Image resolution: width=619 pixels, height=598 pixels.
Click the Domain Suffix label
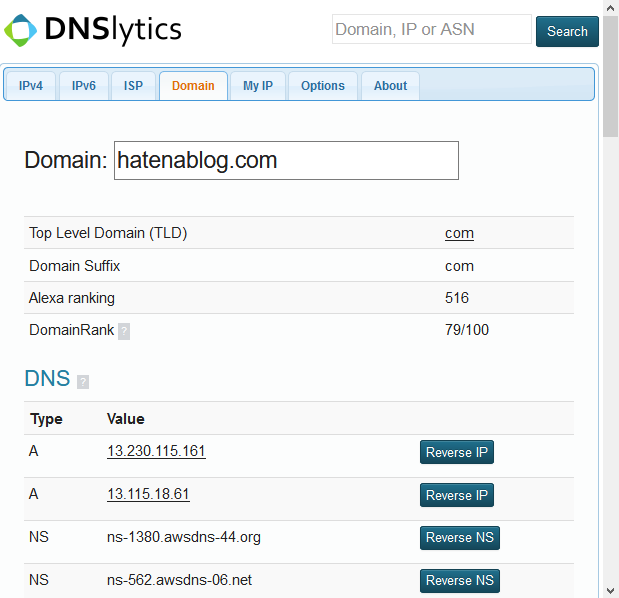pos(75,266)
